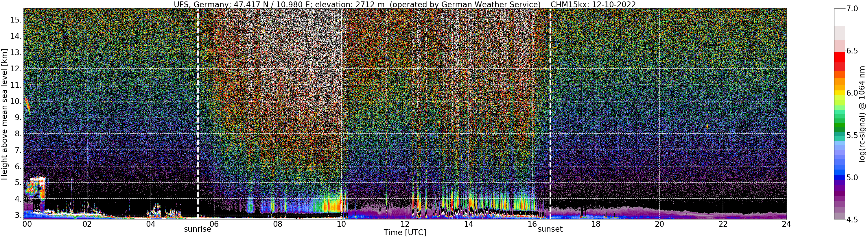The height and width of the screenshot is (238, 868).
Task: Click the 7. height tick label
Action: pyautogui.click(x=18, y=150)
